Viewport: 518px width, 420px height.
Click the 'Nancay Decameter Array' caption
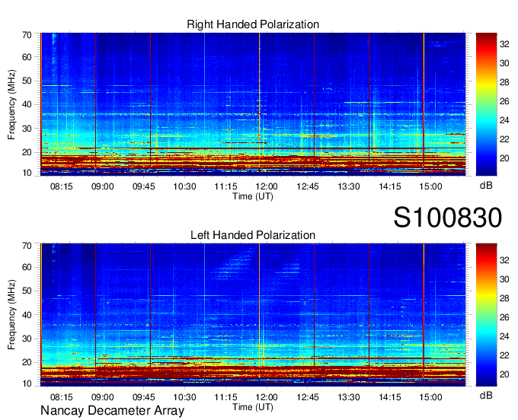[x=112, y=411]
